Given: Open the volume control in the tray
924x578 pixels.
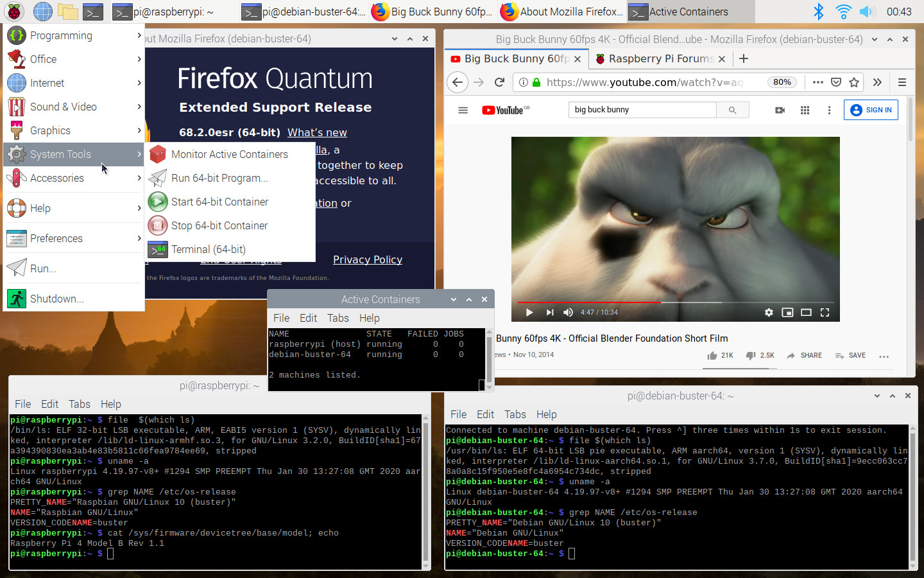Looking at the screenshot, I should 867,11.
